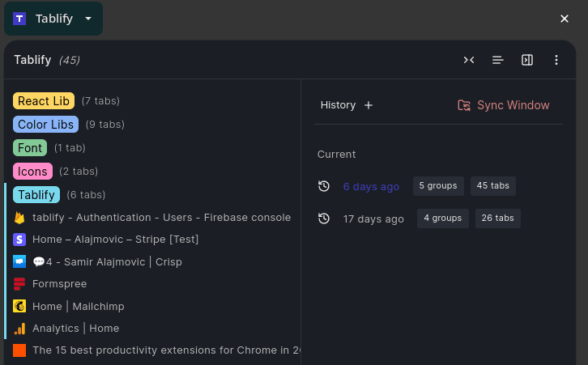The image size is (588, 365).
Task: Click the 5 groups badge
Action: (x=438, y=186)
